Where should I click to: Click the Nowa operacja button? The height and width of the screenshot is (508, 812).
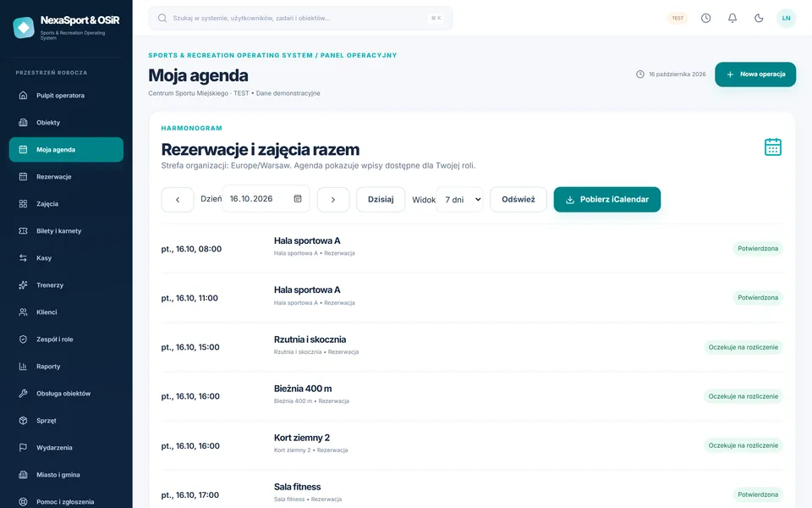click(755, 75)
